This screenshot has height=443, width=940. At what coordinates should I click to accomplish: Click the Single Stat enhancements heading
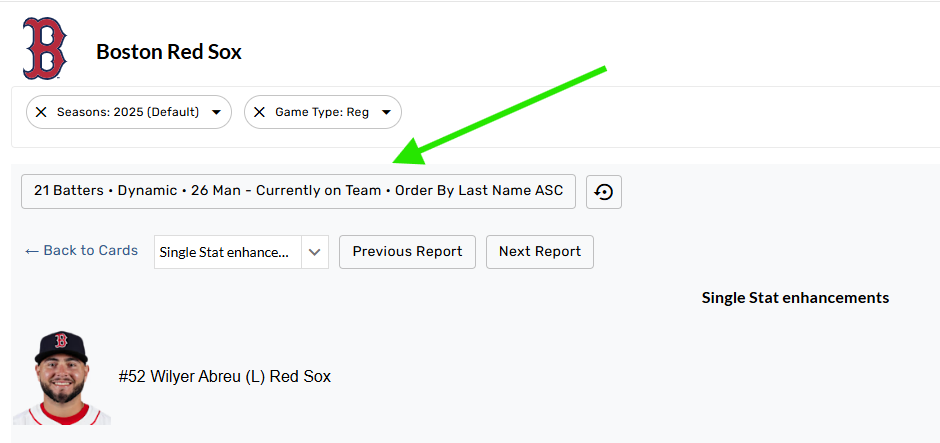pos(795,298)
